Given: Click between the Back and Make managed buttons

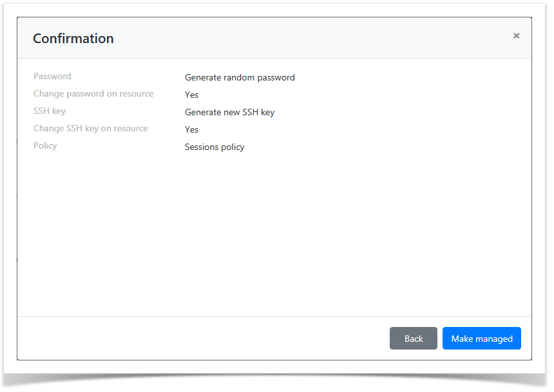Looking at the screenshot, I should [439, 338].
